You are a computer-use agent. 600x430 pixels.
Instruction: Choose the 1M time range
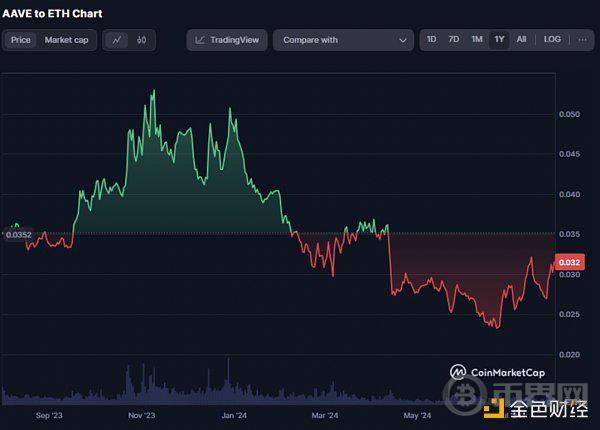coord(477,40)
